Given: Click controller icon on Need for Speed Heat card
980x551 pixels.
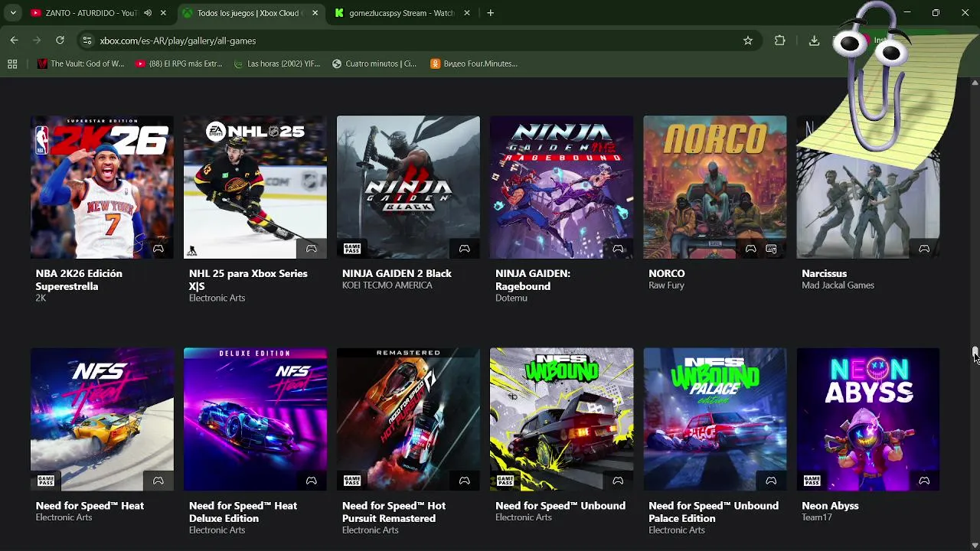Looking at the screenshot, I should coord(158,481).
